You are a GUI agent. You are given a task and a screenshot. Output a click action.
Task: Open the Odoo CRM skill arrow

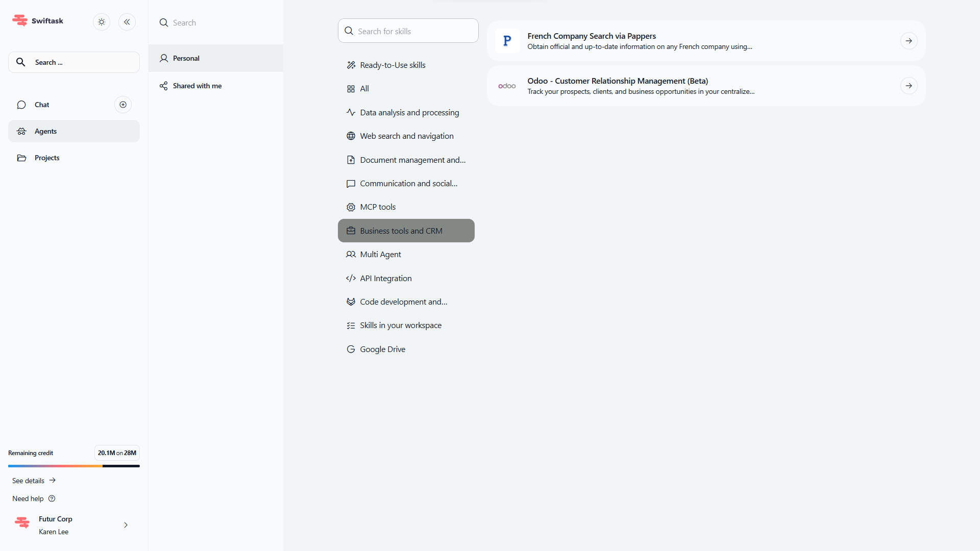(909, 86)
